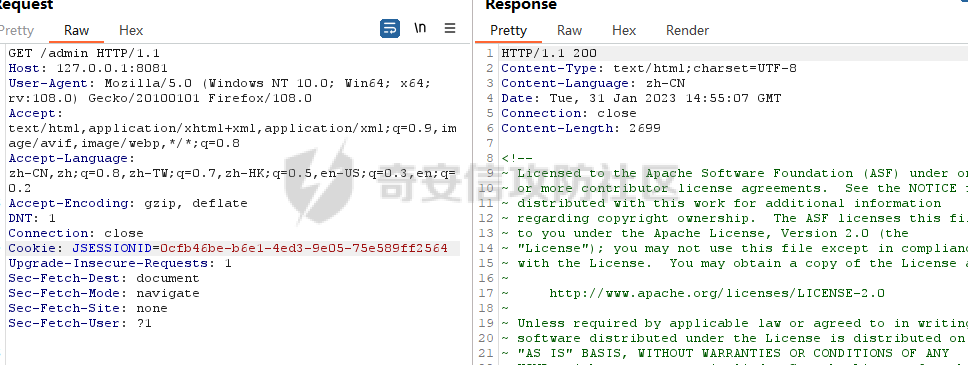Image resolution: width=968 pixels, height=365 pixels.
Task: Select the Response Pretty tab
Action: [x=509, y=30]
